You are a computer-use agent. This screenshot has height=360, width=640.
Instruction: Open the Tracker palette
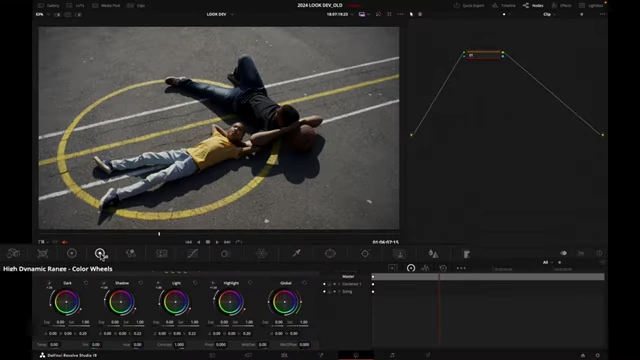pos(365,253)
